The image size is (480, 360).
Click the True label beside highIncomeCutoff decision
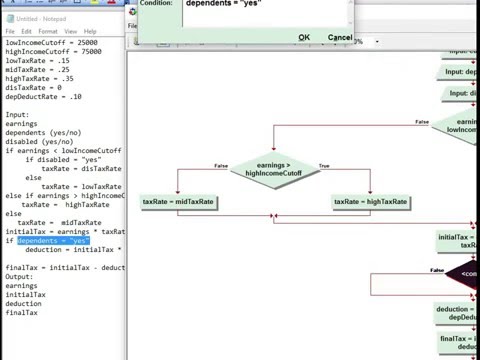click(x=324, y=166)
